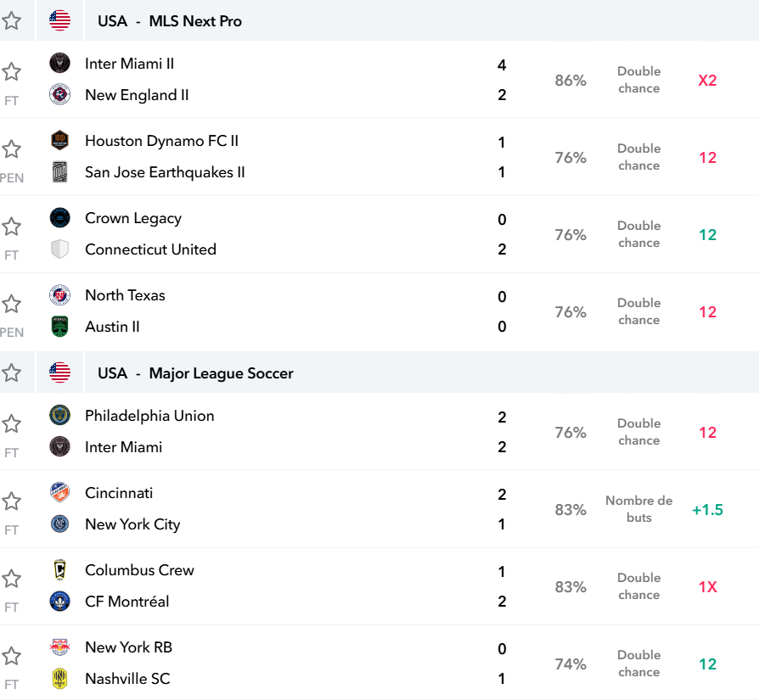Click the Houston Dynamo FC II logo
Viewport: 759px width, 700px height.
point(60,140)
